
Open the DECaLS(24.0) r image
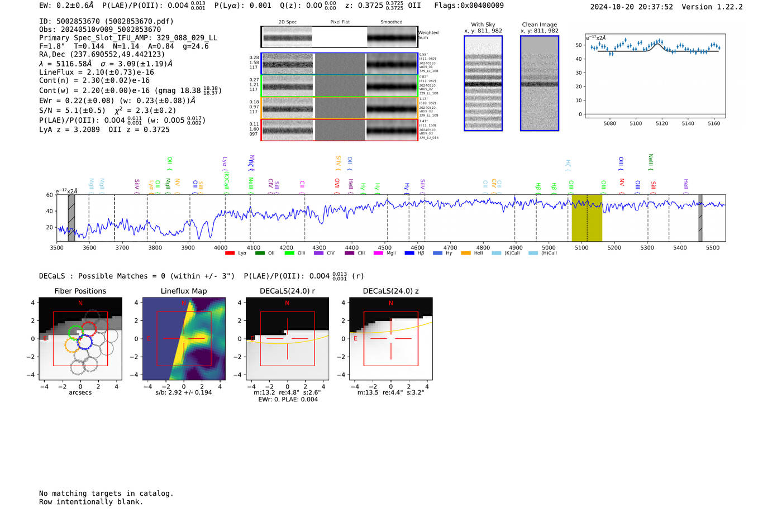point(288,339)
